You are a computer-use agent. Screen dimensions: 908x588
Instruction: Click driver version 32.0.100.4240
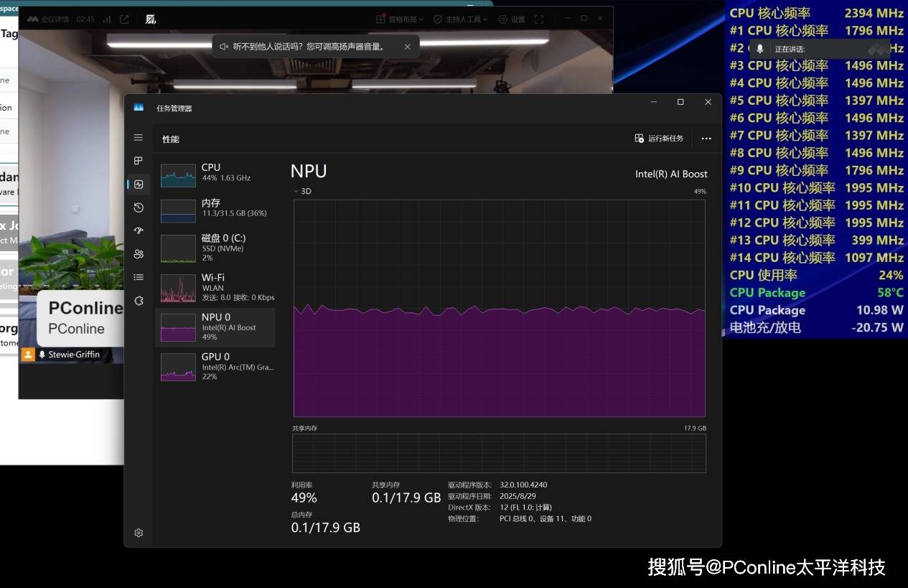coord(523,485)
